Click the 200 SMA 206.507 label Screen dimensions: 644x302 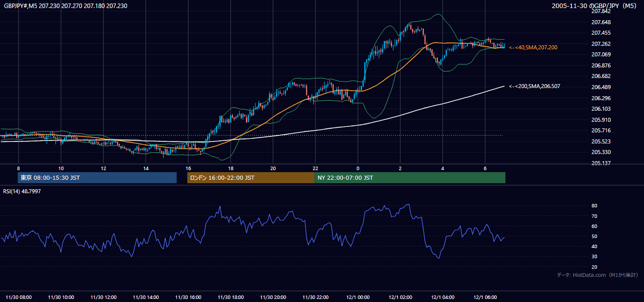coord(535,87)
